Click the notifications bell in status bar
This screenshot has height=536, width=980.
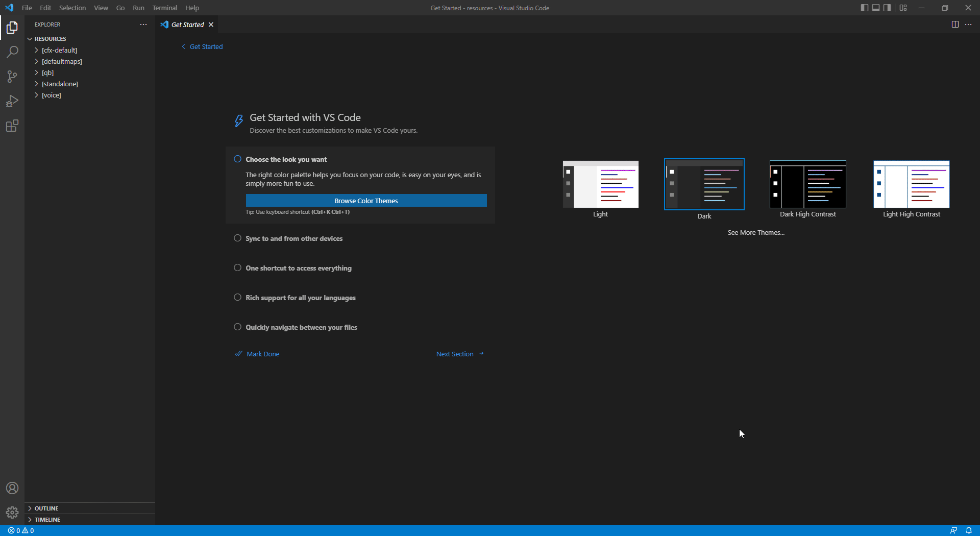[969, 530]
